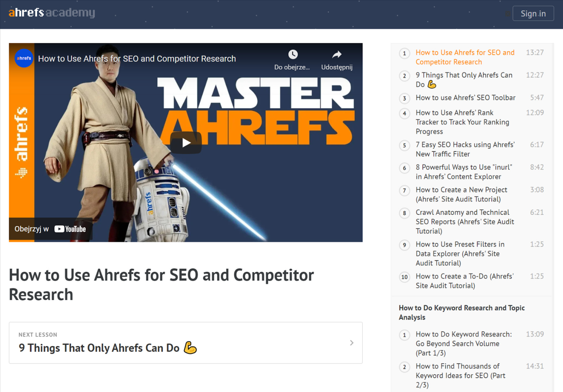
Task: Click the 13:09 duration text
Action: point(535,334)
